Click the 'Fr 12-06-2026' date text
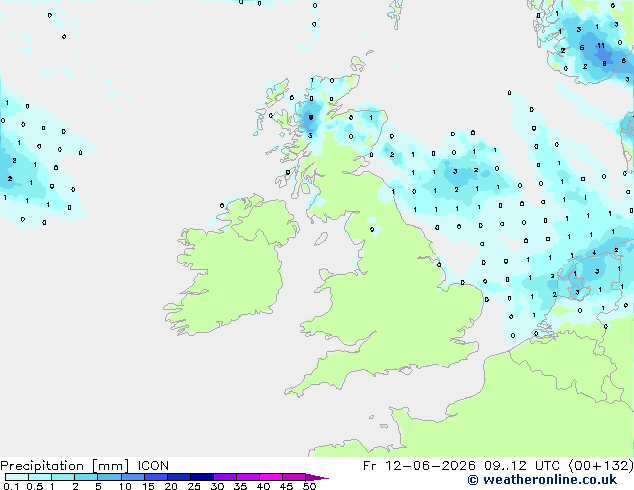 point(419,466)
